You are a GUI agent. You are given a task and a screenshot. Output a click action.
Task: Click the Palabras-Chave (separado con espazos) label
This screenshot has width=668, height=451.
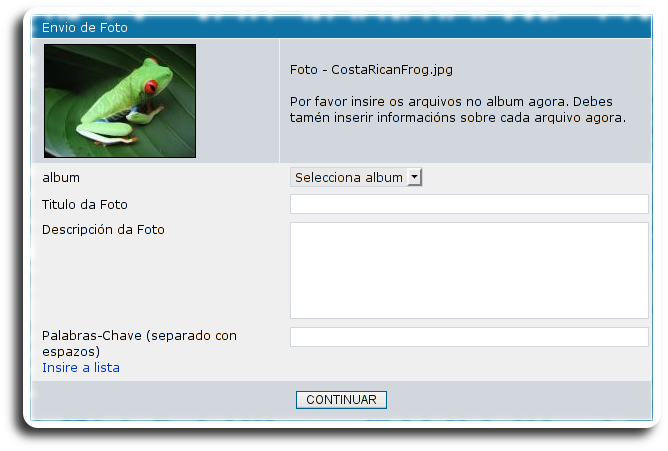tap(139, 343)
